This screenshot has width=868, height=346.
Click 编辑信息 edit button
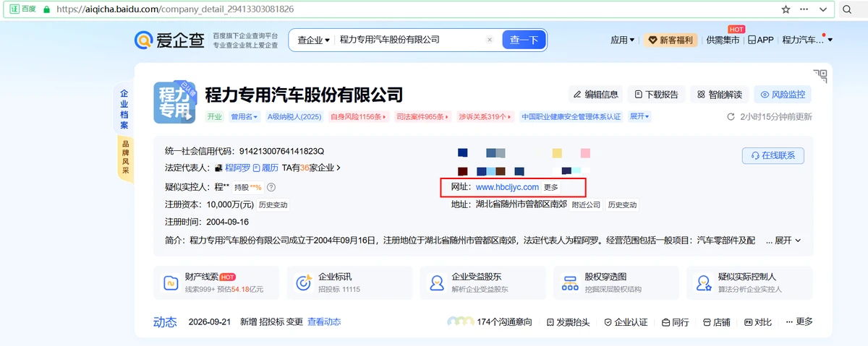(595, 94)
